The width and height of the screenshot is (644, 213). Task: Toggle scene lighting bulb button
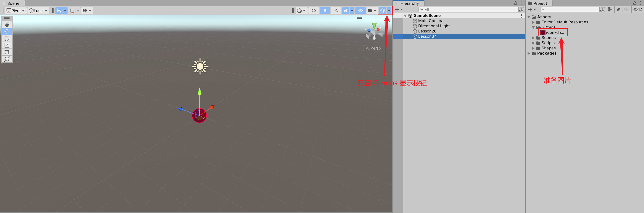click(x=325, y=11)
